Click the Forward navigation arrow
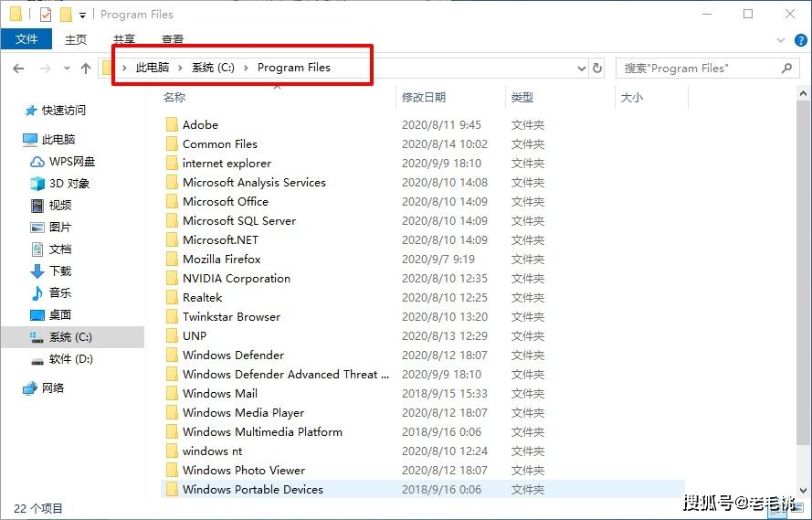Screen dimensions: 812x520 pyautogui.click(x=46, y=69)
